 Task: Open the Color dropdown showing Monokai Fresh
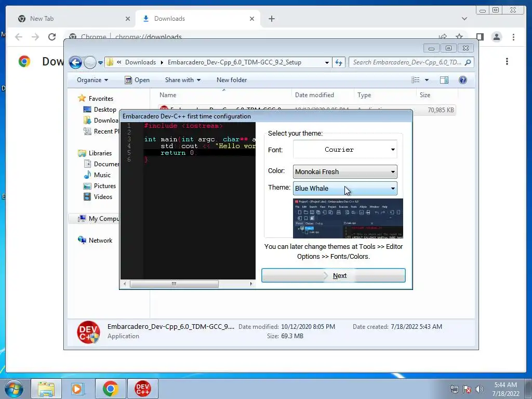(345, 171)
